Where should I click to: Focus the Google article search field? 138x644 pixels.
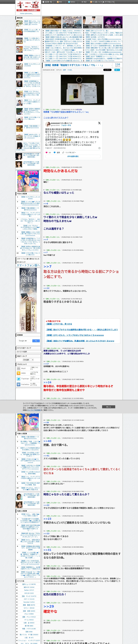[x=24, y=341]
